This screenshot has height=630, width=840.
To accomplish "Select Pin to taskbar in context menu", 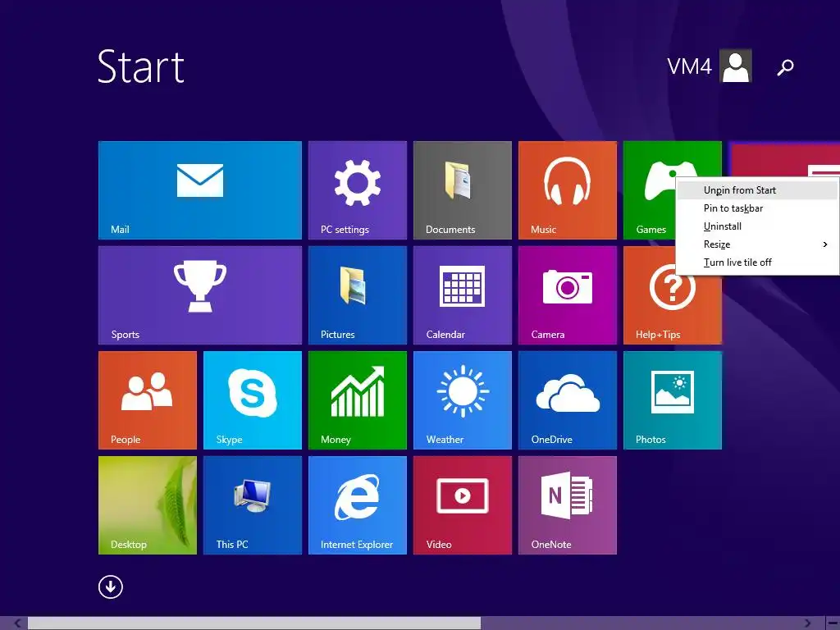I will 757,208.
